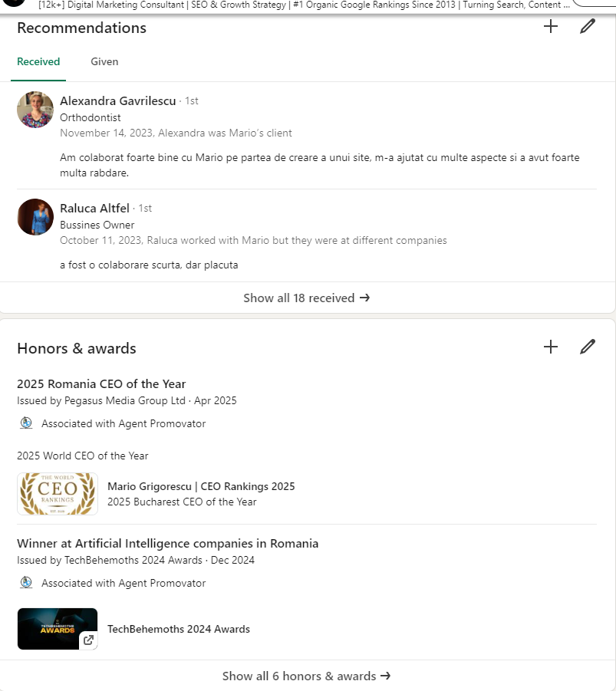Open Alexandra Gavrilescu's profile

coord(117,100)
